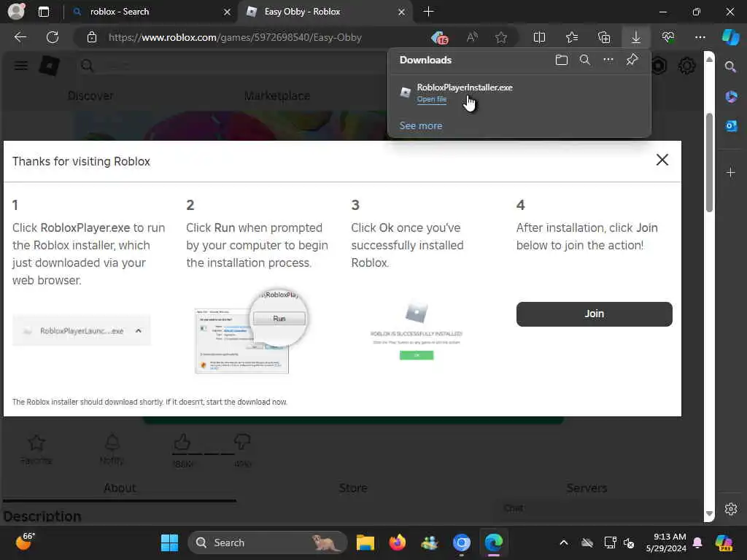Switch to the Servers tab
This screenshot has height=560, width=747.
click(x=587, y=488)
